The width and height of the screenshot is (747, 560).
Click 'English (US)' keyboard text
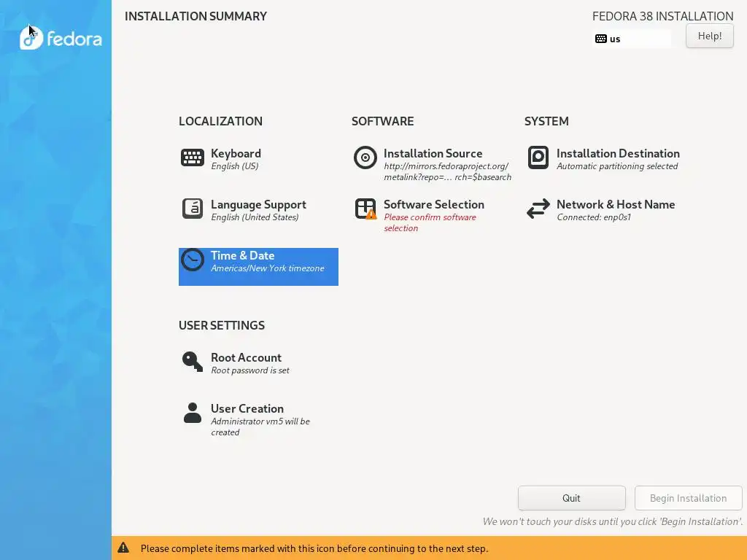234,166
